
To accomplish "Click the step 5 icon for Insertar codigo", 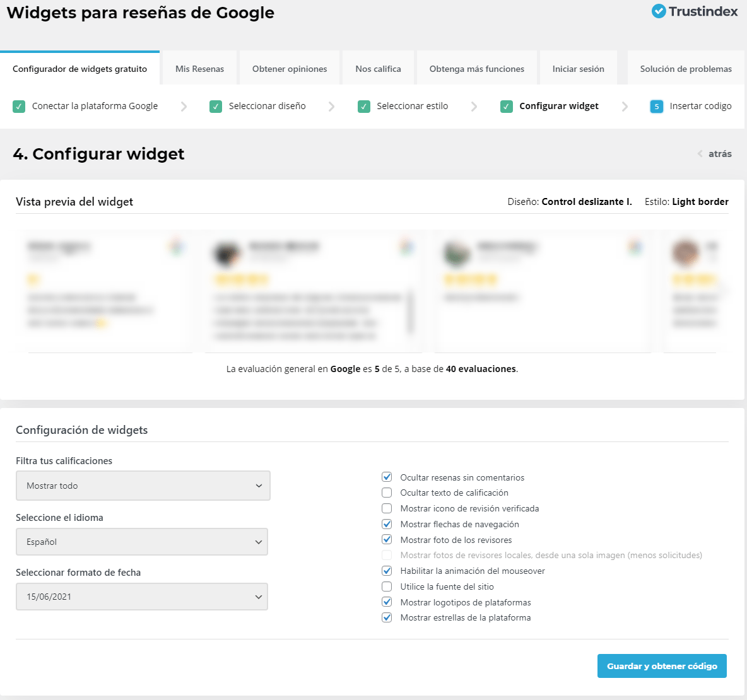I will coord(656,107).
